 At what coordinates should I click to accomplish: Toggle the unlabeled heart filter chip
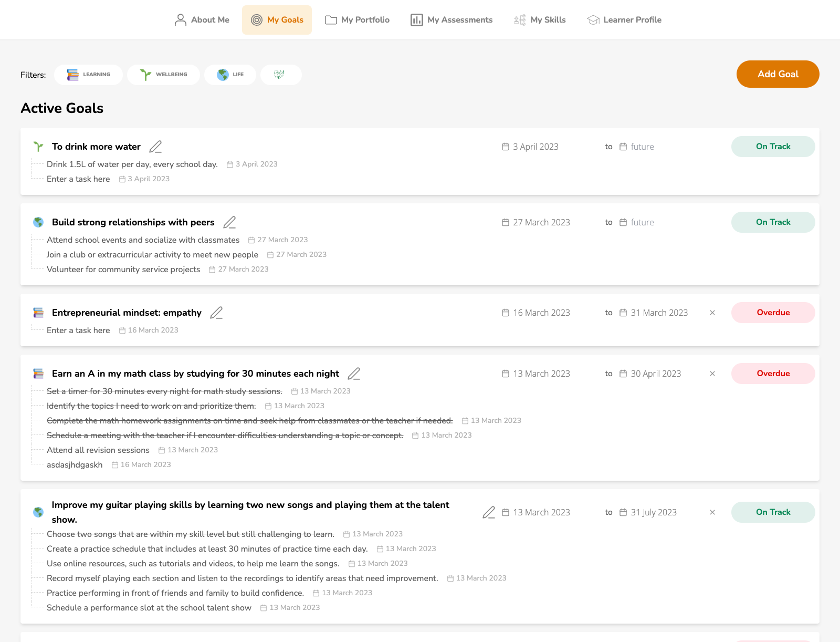click(x=281, y=75)
